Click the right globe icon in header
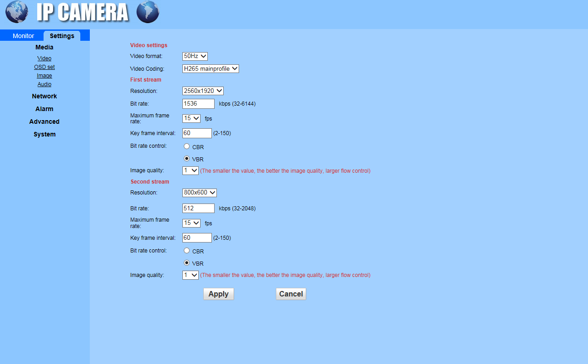Image resolution: width=588 pixels, height=364 pixels. click(147, 12)
